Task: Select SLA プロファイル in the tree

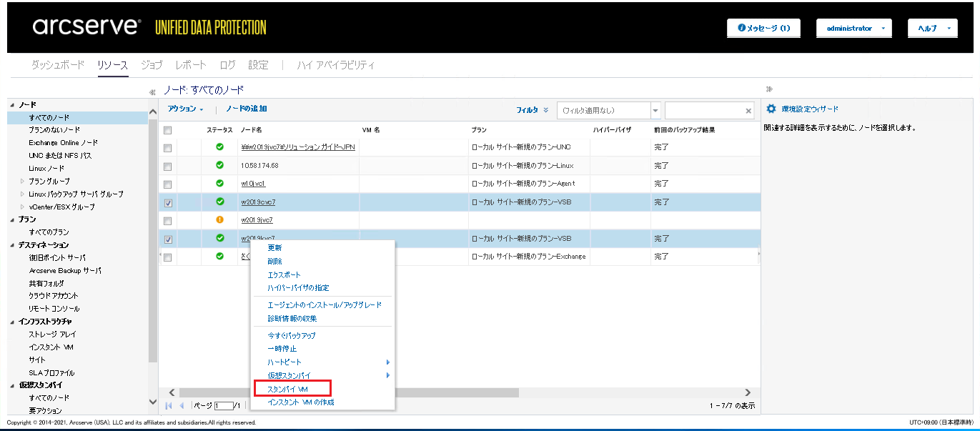Action: 51,373
